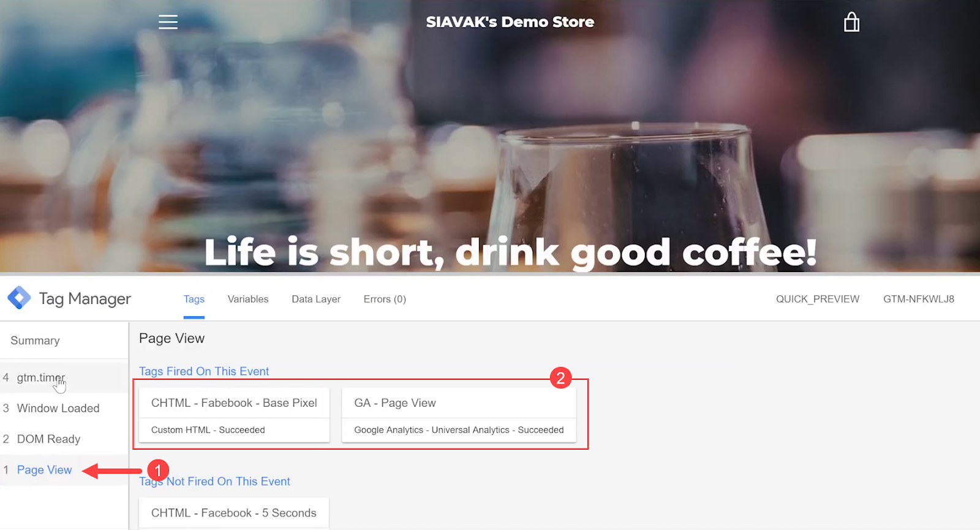Viewport: 980px width, 530px height.
Task: Click the Google Tag Manager logo
Action: pos(19,298)
